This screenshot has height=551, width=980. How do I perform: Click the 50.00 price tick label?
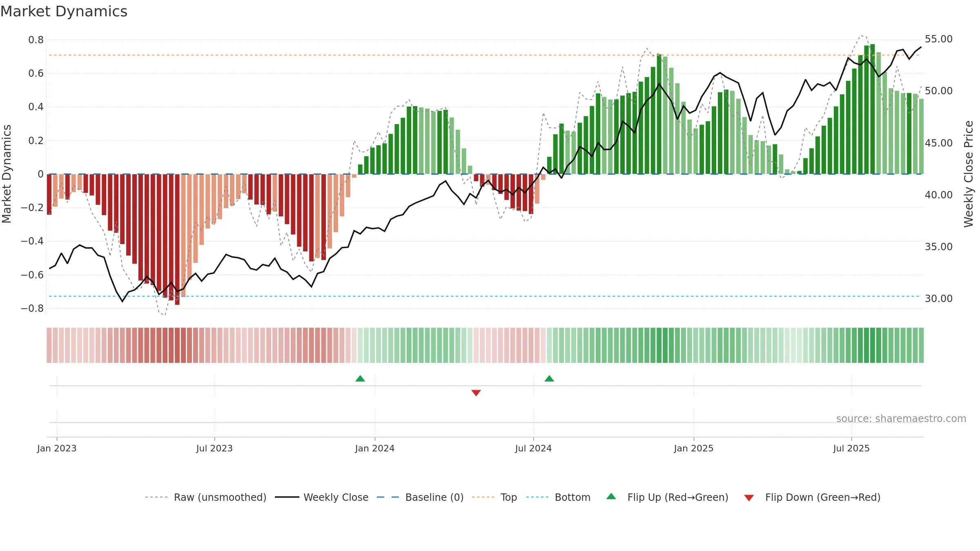tap(939, 91)
